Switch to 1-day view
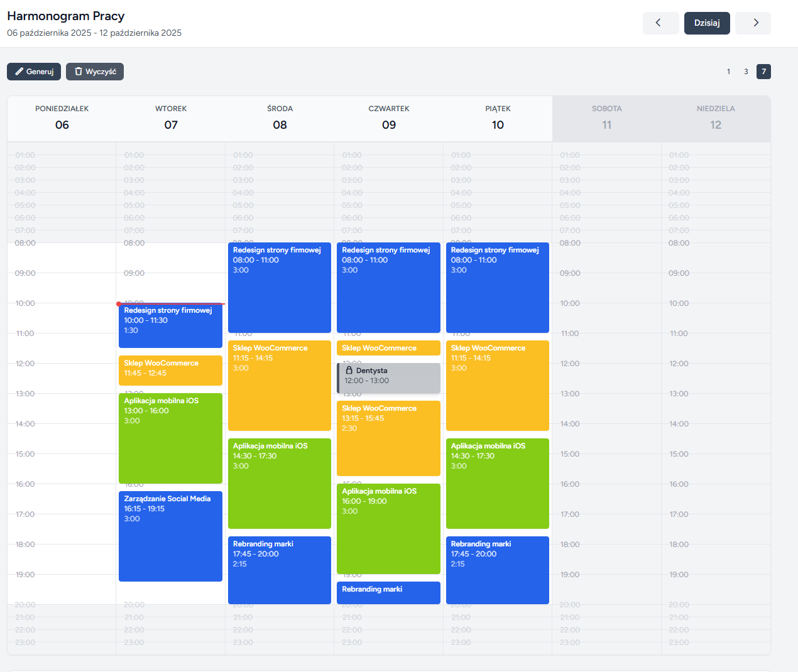798x672 pixels. point(728,72)
